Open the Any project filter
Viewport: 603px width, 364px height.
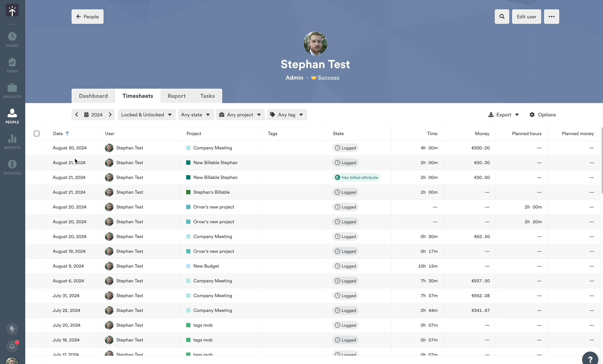240,115
